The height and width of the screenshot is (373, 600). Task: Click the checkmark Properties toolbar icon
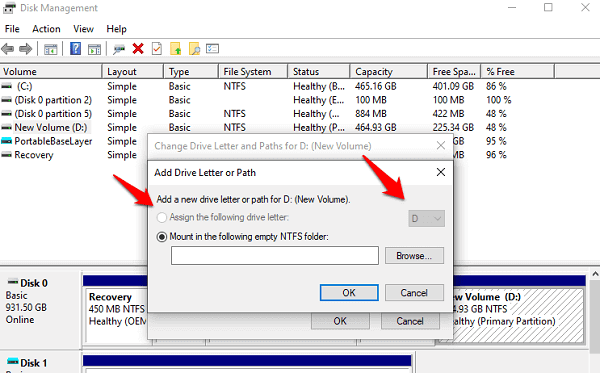point(157,49)
